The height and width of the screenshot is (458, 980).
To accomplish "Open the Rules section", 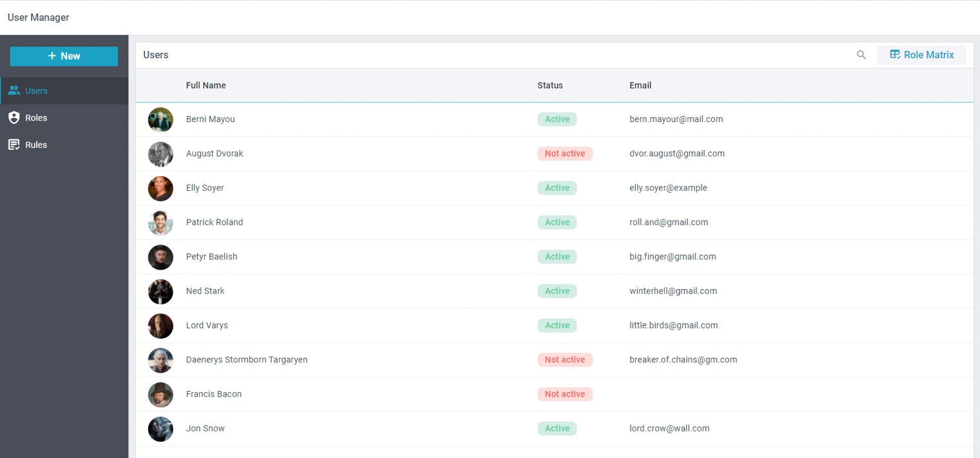I will [x=36, y=145].
